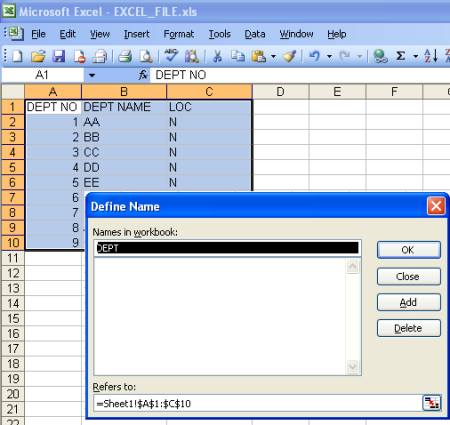Viewport: 450px width, 425px height.
Task: Open the Format menu
Action: pyautogui.click(x=179, y=34)
